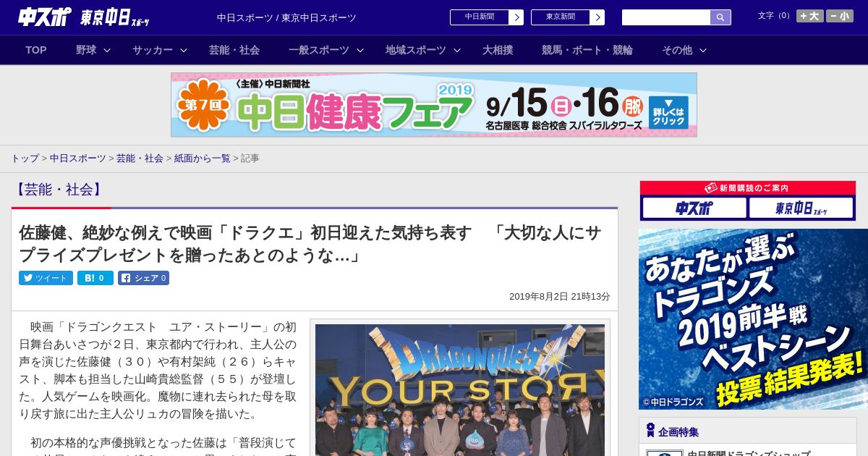Share article with Facebook シェア button
This screenshot has width=868, height=456.
tap(144, 278)
